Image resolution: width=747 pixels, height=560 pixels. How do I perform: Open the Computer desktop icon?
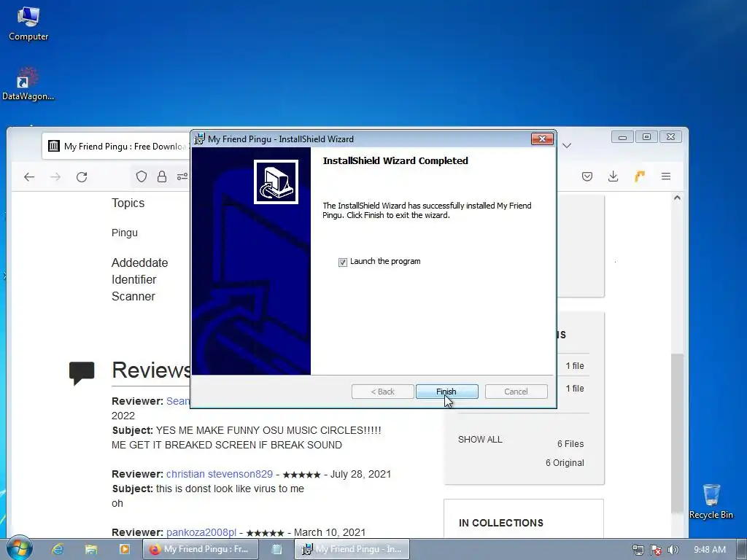[28, 24]
